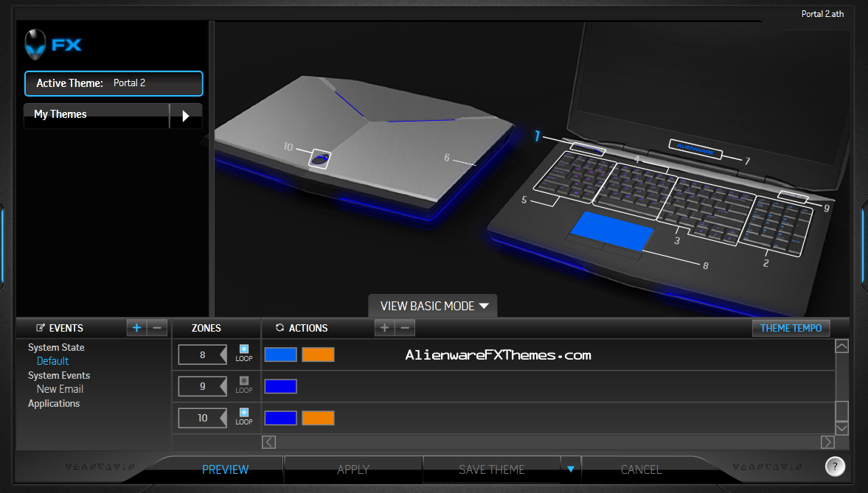This screenshot has width=868, height=493.
Task: Remove event with the minus icon
Action: point(157,328)
